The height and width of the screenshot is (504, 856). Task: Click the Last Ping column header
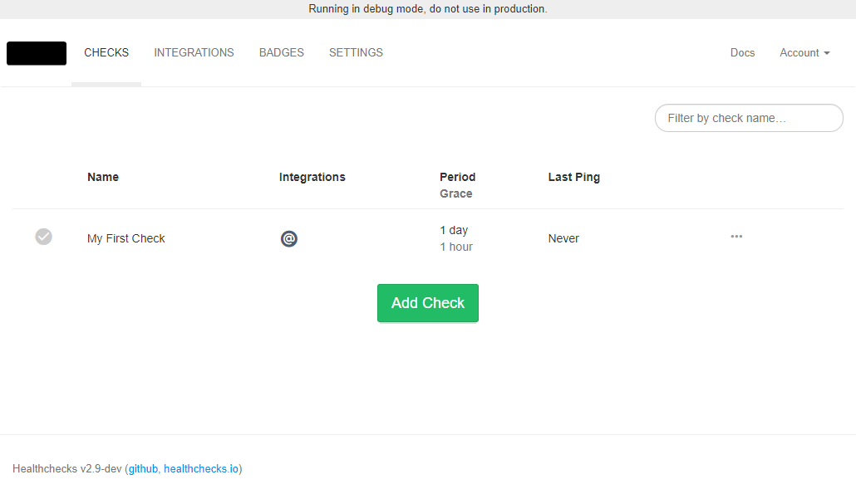[573, 177]
